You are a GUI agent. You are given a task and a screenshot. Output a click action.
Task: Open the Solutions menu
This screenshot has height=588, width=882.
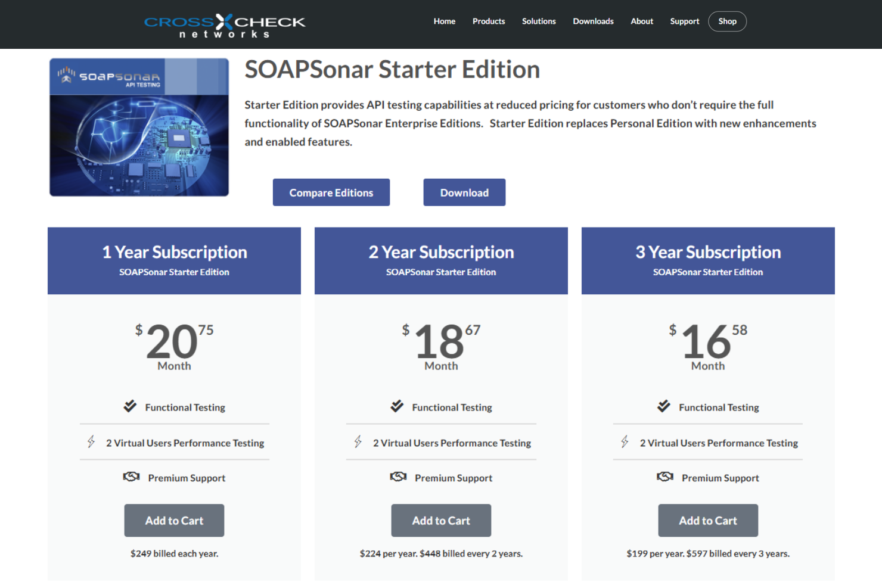click(539, 21)
